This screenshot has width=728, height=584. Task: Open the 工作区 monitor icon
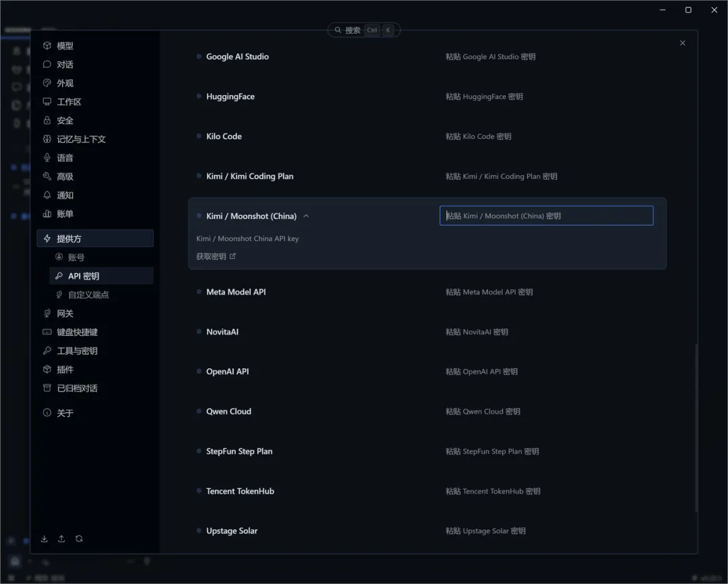coord(47,101)
